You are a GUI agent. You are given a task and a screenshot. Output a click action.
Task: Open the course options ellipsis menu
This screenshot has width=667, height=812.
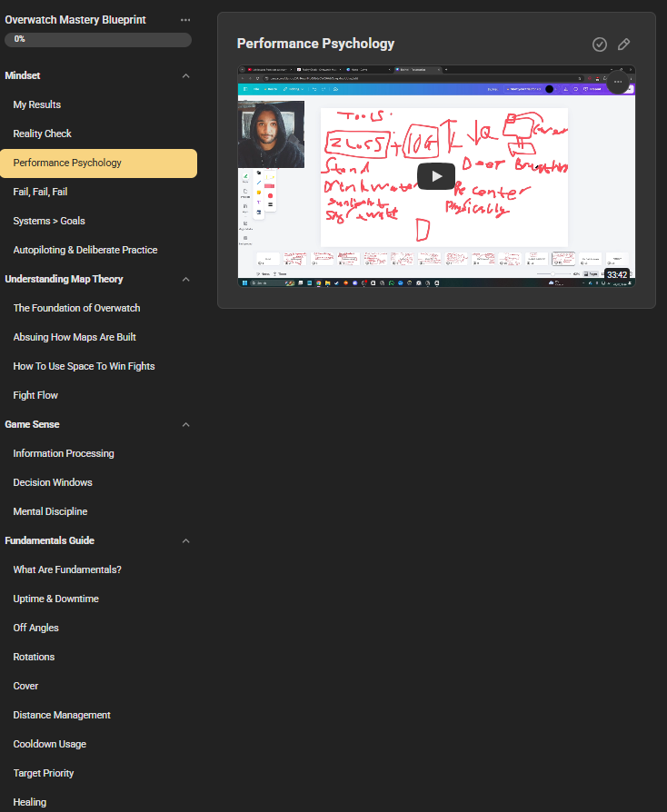pyautogui.click(x=185, y=20)
